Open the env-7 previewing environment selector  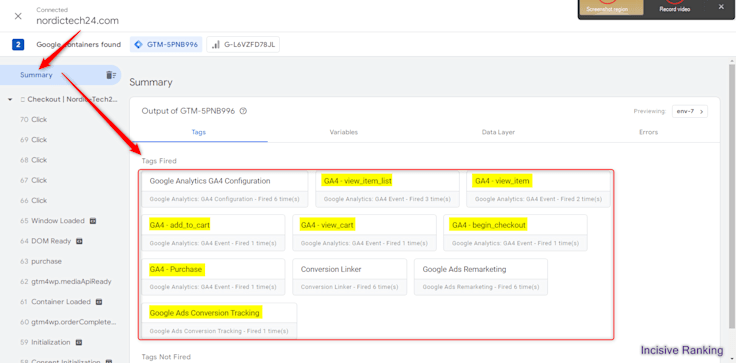click(690, 111)
